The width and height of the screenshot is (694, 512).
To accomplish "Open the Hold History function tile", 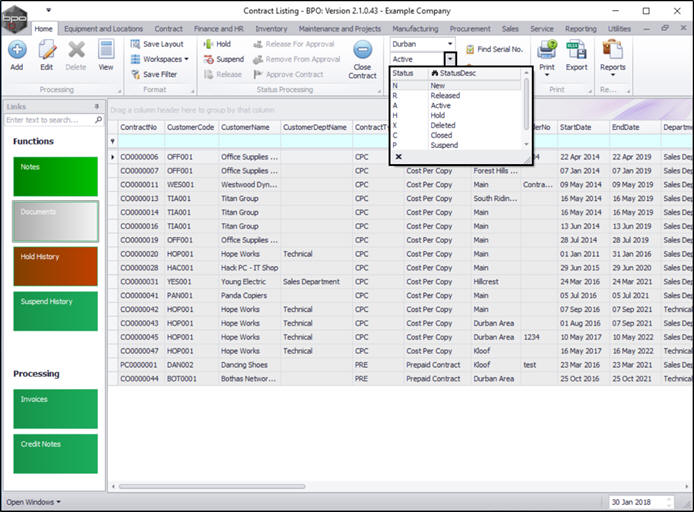I will click(55, 266).
